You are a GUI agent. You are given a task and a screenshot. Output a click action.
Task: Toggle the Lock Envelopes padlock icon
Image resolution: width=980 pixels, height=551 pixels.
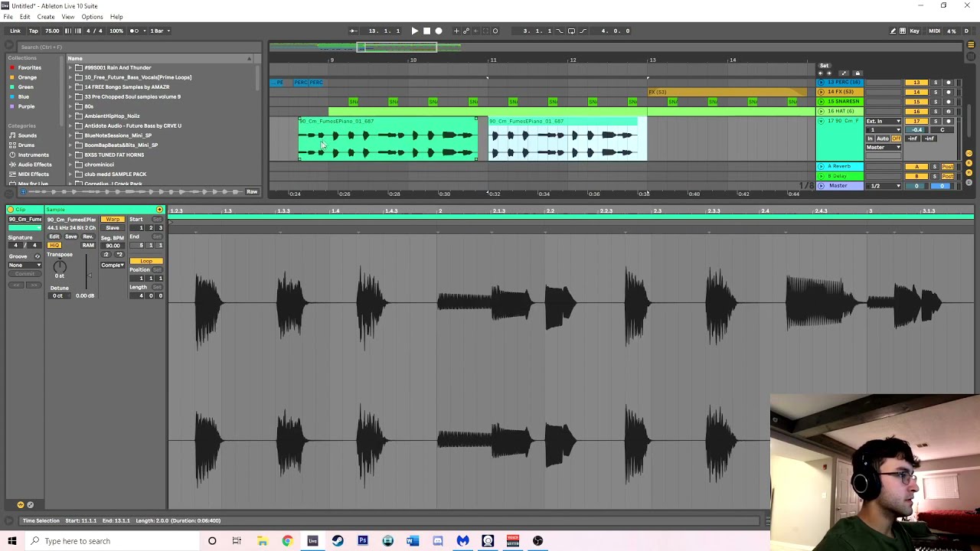click(x=857, y=73)
